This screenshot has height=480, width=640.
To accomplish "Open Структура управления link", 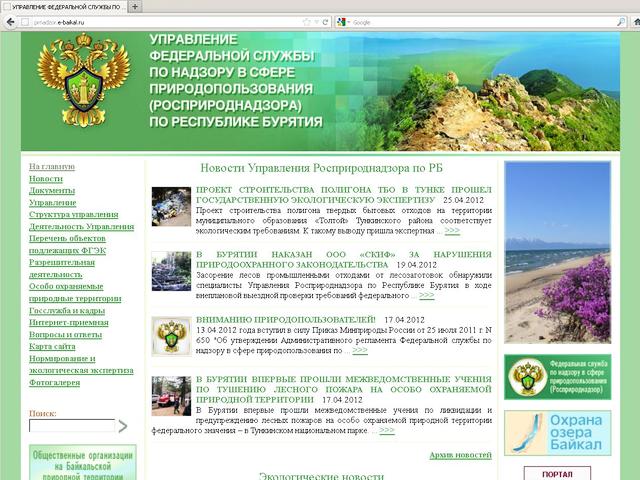I will [x=73, y=214].
